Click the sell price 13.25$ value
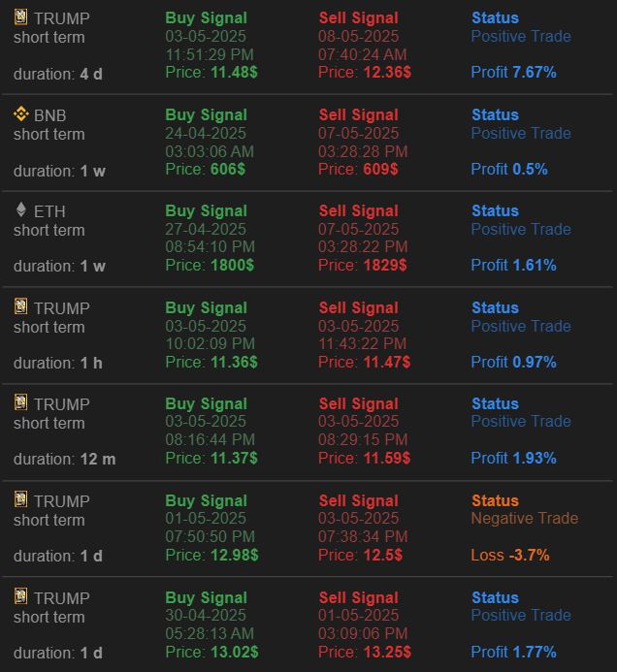617x672 pixels. [387, 653]
